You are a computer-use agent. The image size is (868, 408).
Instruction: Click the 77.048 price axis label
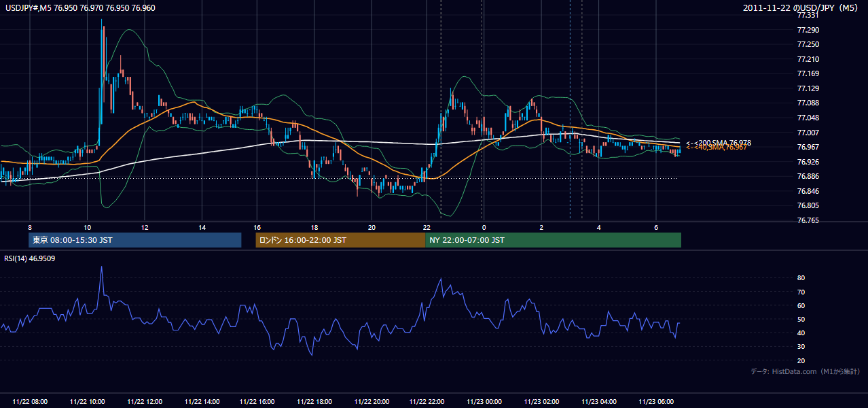tap(808, 118)
